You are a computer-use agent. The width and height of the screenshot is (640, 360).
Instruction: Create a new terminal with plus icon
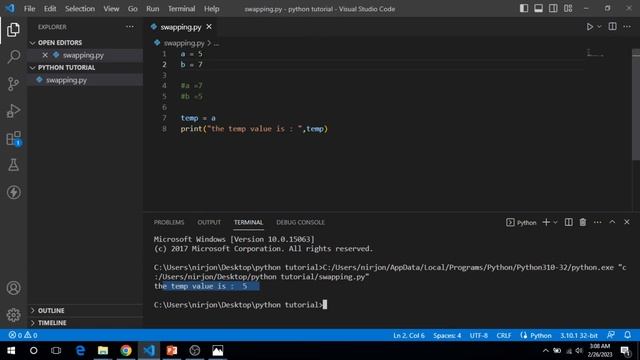(x=546, y=222)
